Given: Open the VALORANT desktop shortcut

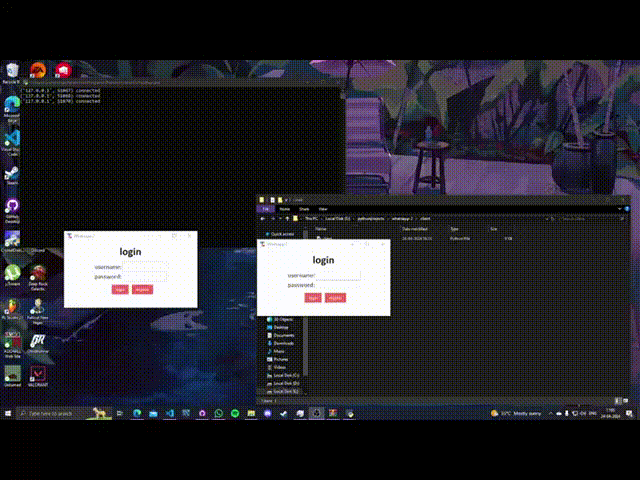Looking at the screenshot, I should coord(38,376).
